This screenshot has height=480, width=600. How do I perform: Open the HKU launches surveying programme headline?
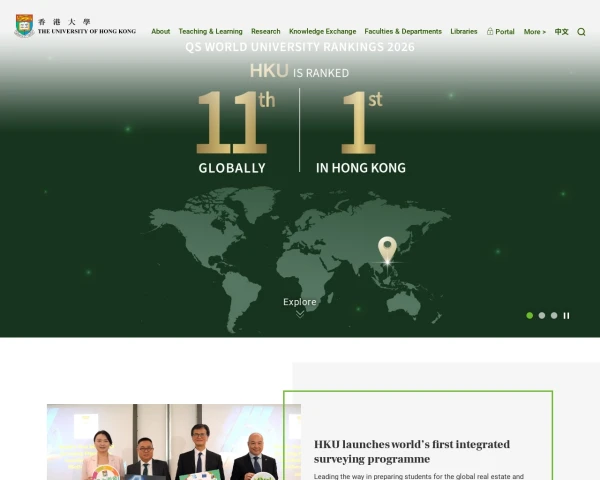[x=412, y=452]
